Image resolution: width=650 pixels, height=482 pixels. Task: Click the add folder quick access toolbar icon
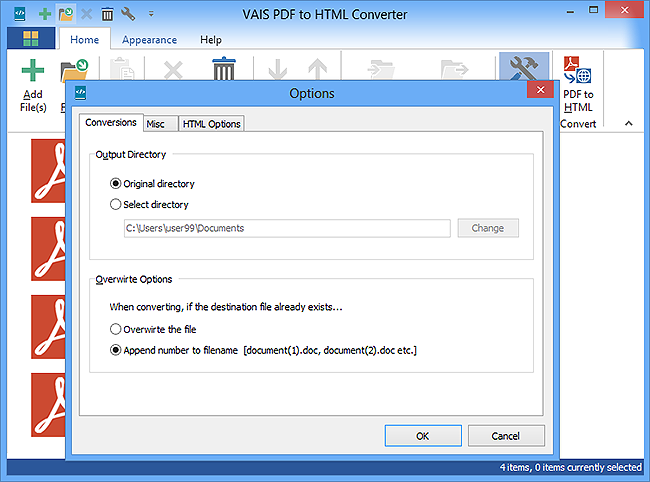pos(66,14)
